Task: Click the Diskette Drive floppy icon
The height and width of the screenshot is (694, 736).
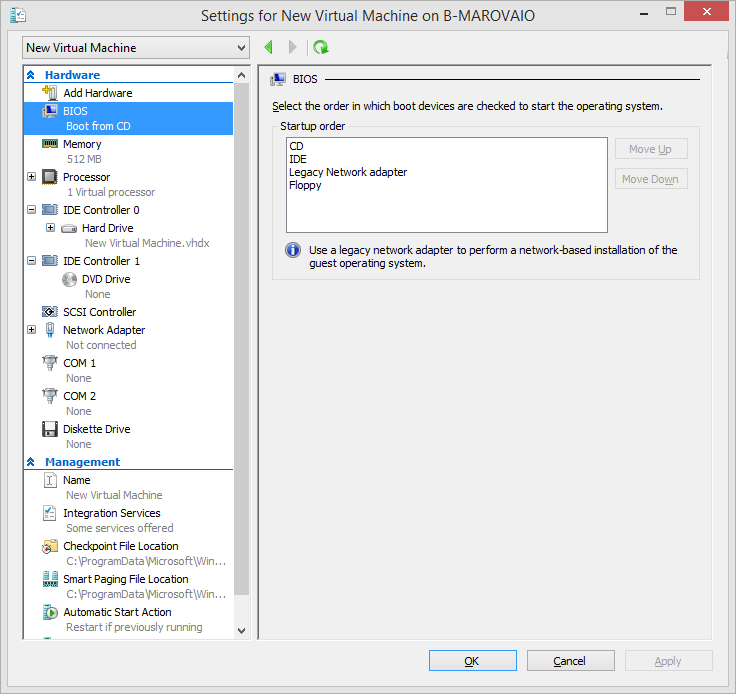Action: point(49,429)
